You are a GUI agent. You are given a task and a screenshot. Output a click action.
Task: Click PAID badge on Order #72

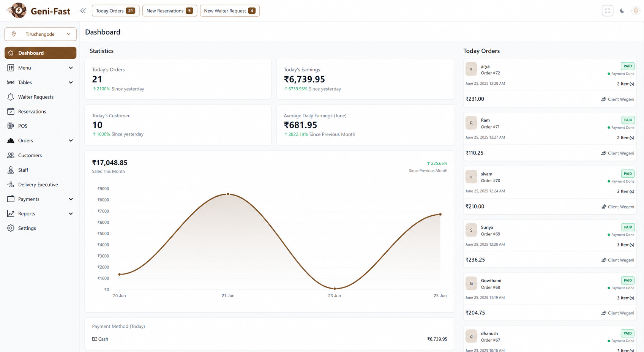pyautogui.click(x=628, y=66)
